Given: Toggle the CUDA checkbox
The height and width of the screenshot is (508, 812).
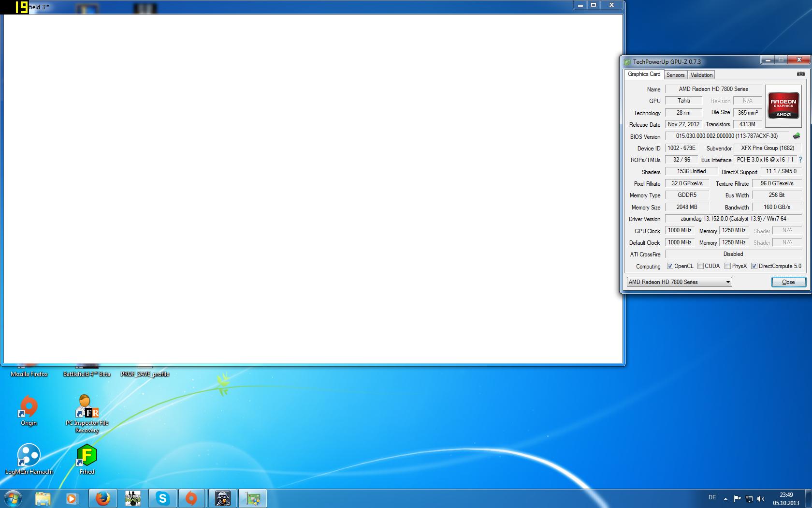Looking at the screenshot, I should point(700,266).
